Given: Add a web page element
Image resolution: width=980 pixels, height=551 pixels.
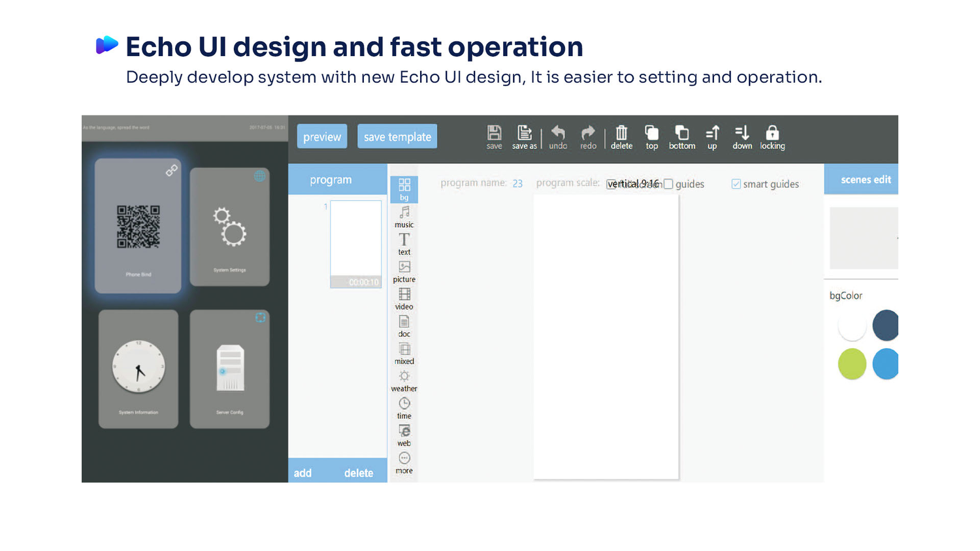Looking at the screenshot, I should click(404, 435).
